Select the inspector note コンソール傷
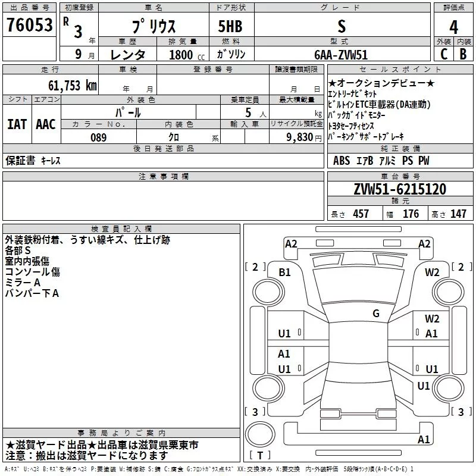This screenshot has height=476, width=476. [33, 272]
